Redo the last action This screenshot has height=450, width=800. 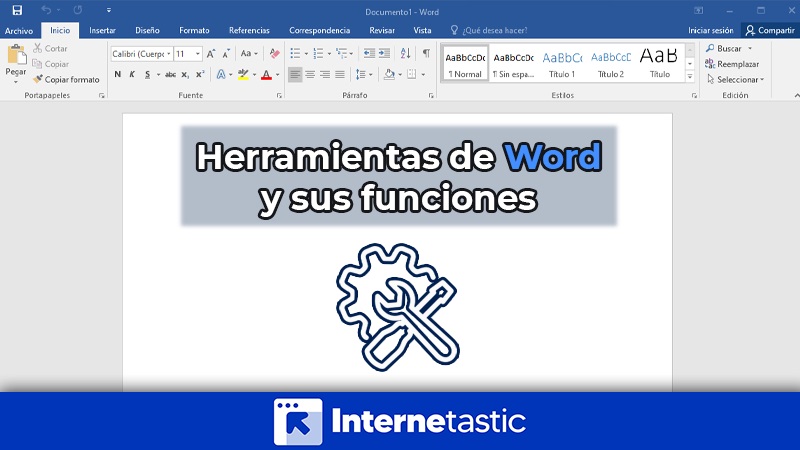point(78,10)
